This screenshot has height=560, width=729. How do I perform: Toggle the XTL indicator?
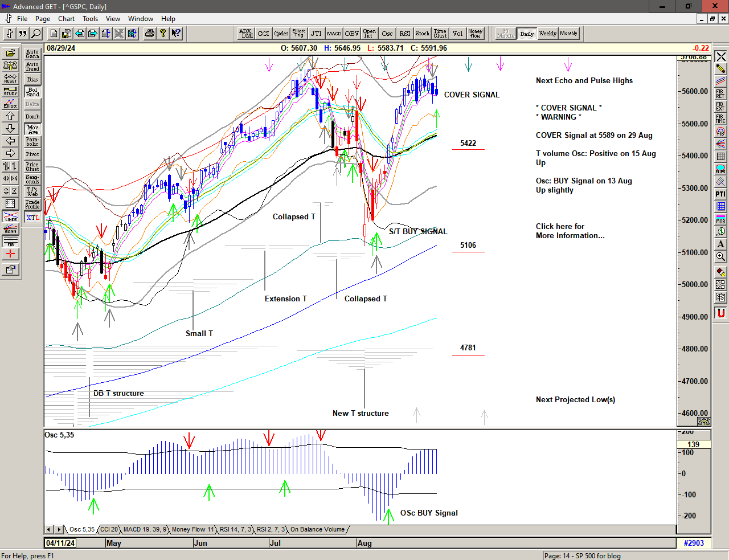coord(32,218)
